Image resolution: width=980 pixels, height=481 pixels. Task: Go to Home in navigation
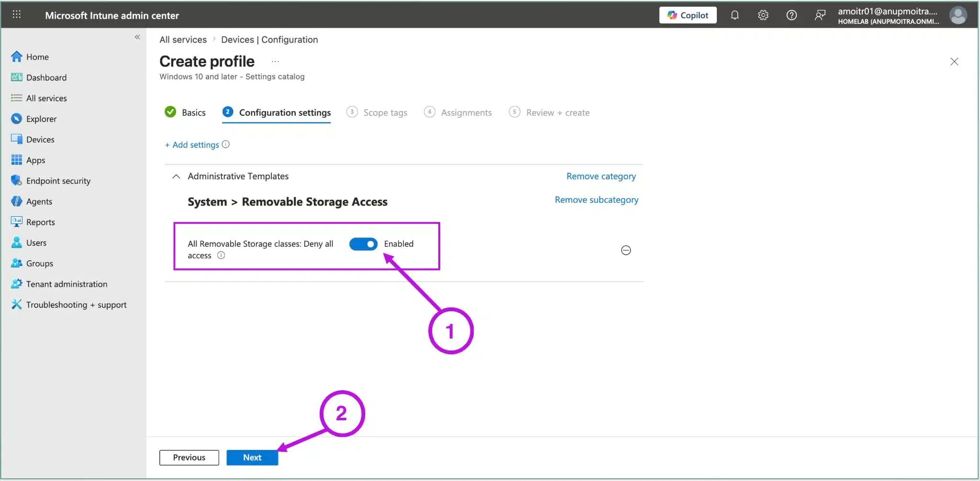click(x=37, y=56)
